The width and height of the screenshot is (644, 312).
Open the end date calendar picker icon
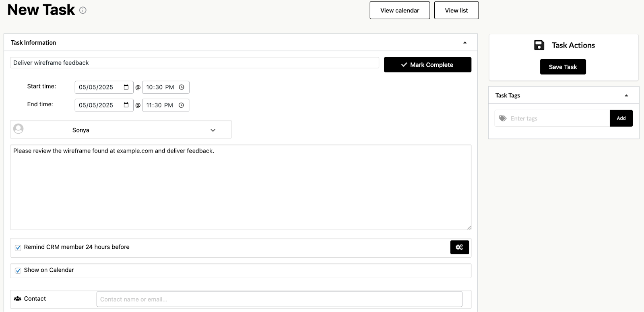click(126, 105)
